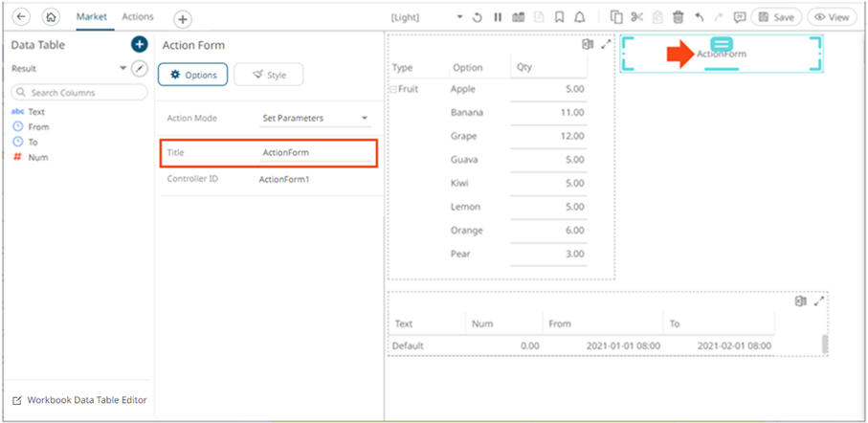Image resolution: width=868 pixels, height=423 pixels.
Task: Expand the Action Mode dropdown
Action: point(365,119)
